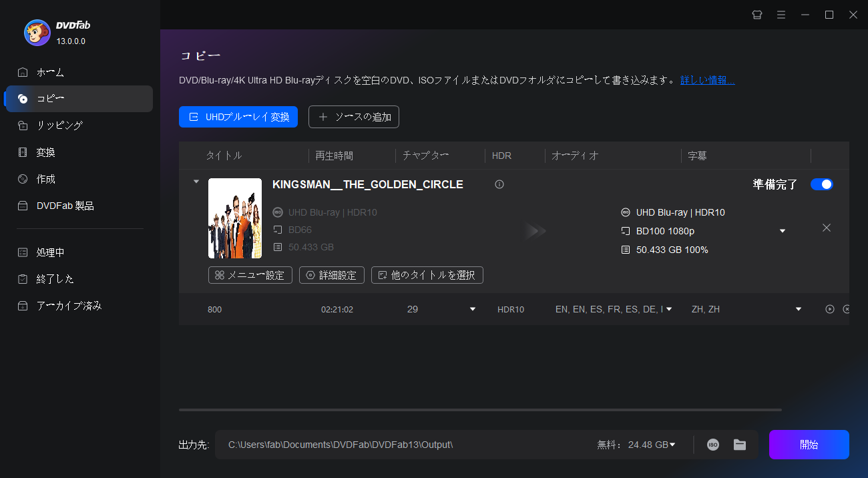Click the UHDブルーレイ変換 mode button

(x=238, y=117)
